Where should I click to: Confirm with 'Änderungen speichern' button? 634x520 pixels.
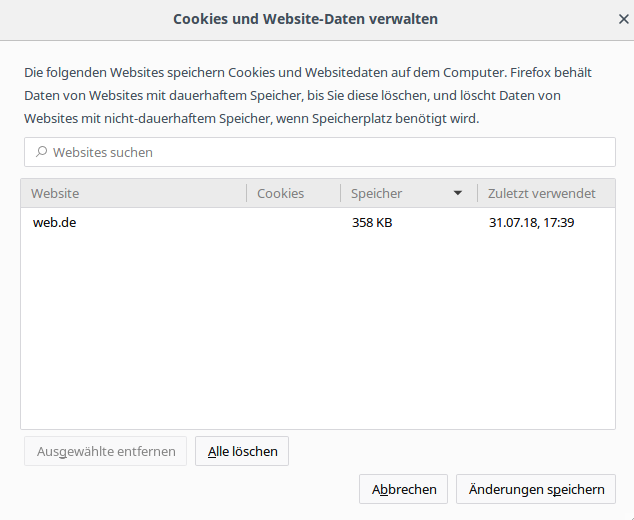point(535,489)
